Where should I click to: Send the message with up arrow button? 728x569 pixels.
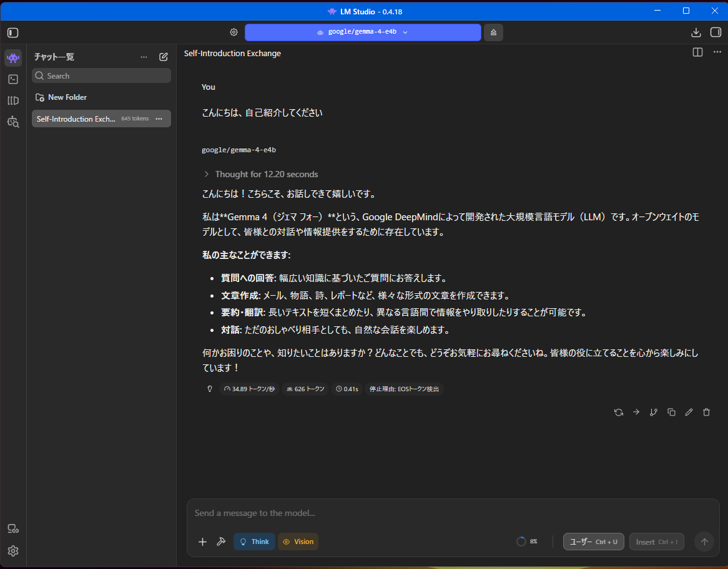[704, 542]
